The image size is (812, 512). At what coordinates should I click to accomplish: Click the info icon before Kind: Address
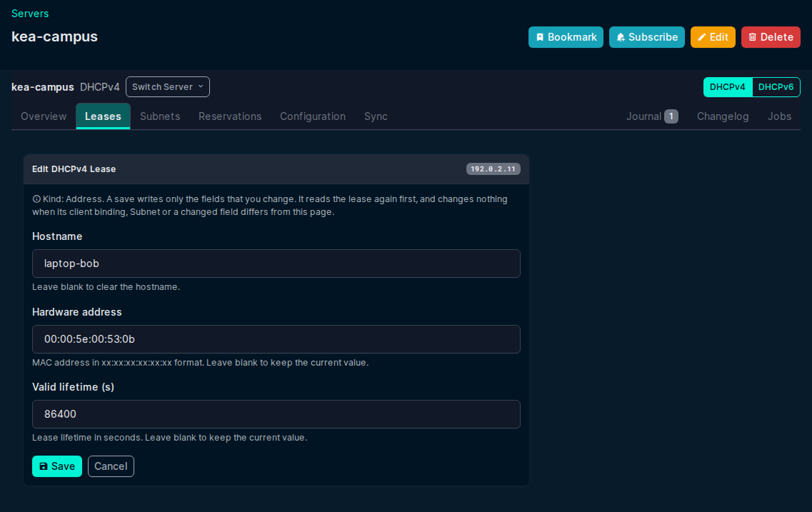click(x=36, y=199)
